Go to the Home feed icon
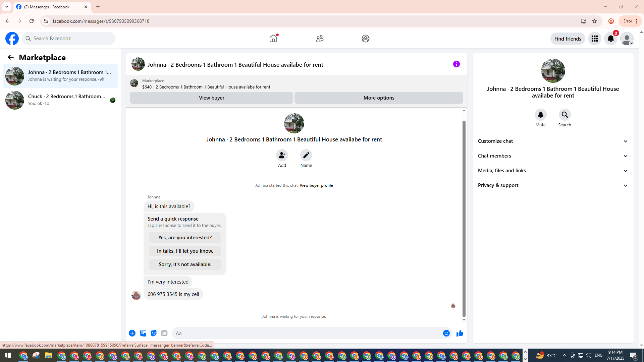 click(x=273, y=39)
